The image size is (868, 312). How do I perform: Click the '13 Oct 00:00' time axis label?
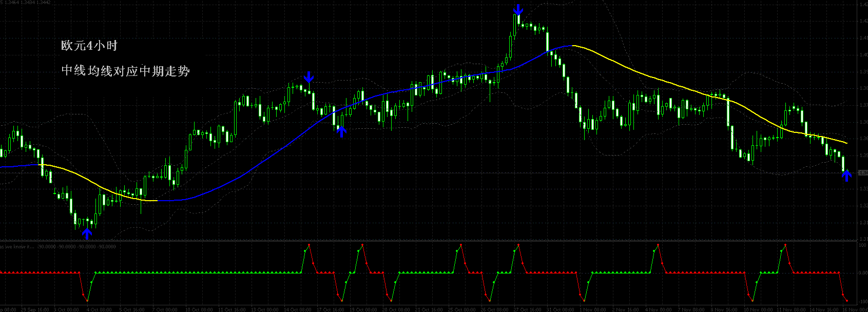264,309
